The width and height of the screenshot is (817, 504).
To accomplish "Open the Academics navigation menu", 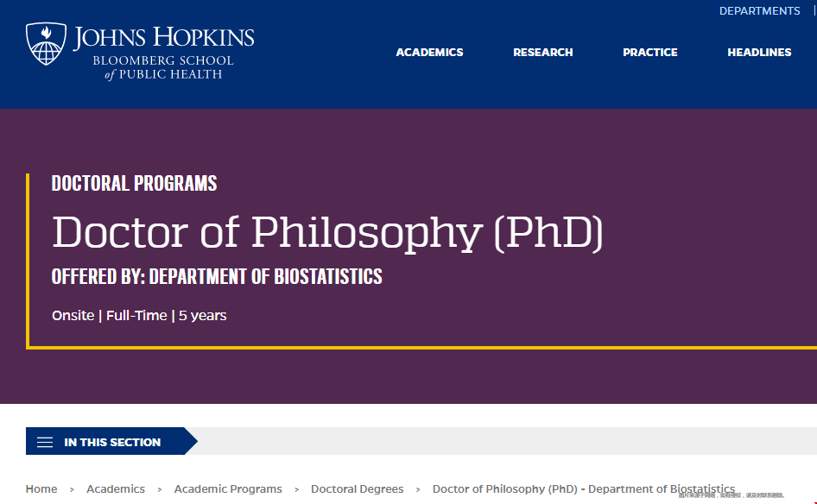I will pyautogui.click(x=429, y=53).
